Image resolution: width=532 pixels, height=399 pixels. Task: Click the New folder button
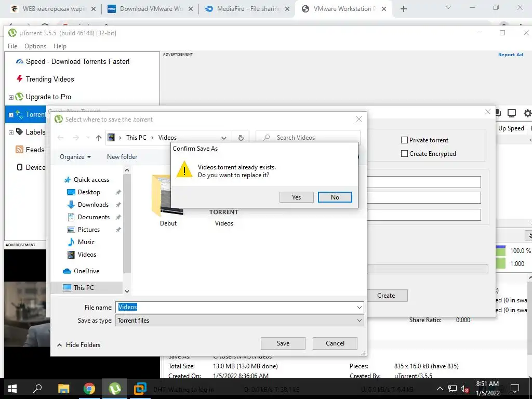pos(122,157)
